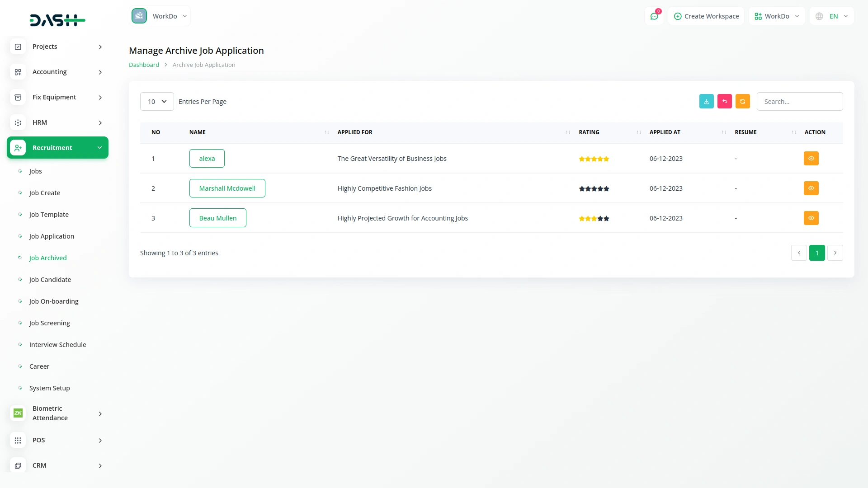Open Jobs in the sidebar
Viewport: 868px width, 488px height.
[x=35, y=171]
